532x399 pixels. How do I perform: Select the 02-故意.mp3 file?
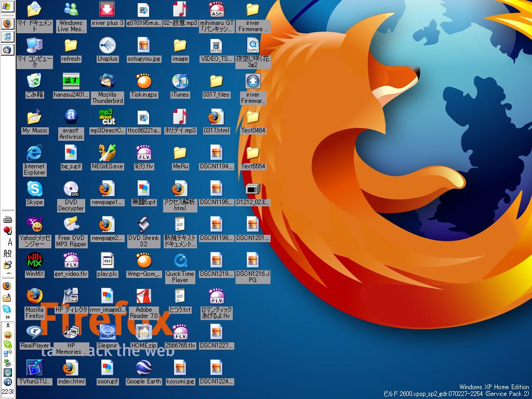click(x=180, y=14)
